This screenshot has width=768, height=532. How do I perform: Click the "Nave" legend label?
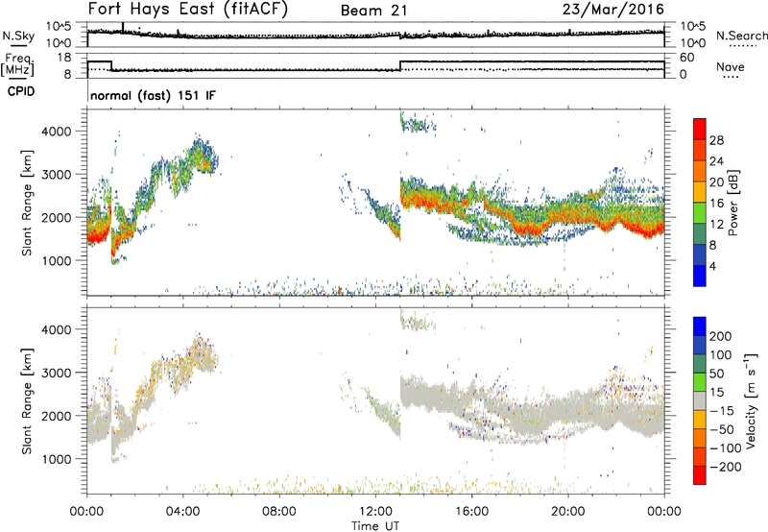pos(730,66)
